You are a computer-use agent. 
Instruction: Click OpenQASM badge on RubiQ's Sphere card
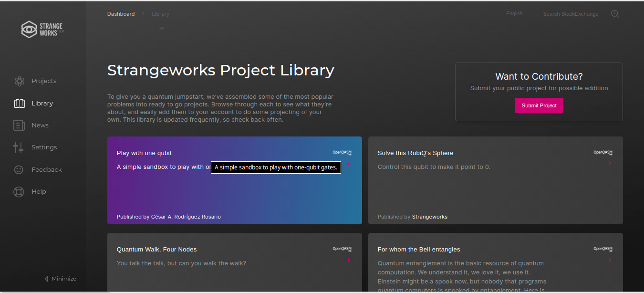pyautogui.click(x=603, y=153)
